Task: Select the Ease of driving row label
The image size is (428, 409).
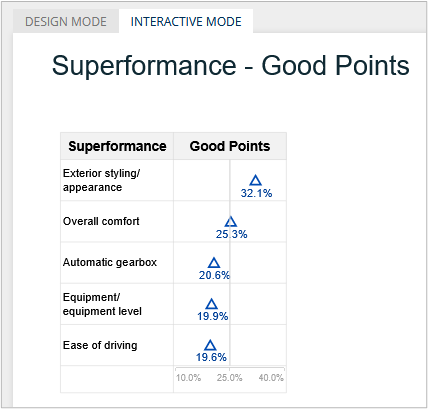Action: (100, 345)
